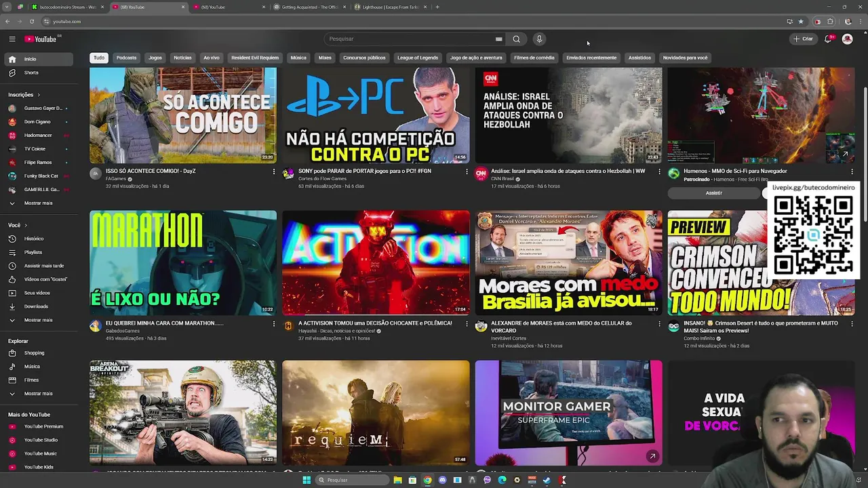Open Seus vídeos
Screen dimensions: 868x488
coord(40,293)
